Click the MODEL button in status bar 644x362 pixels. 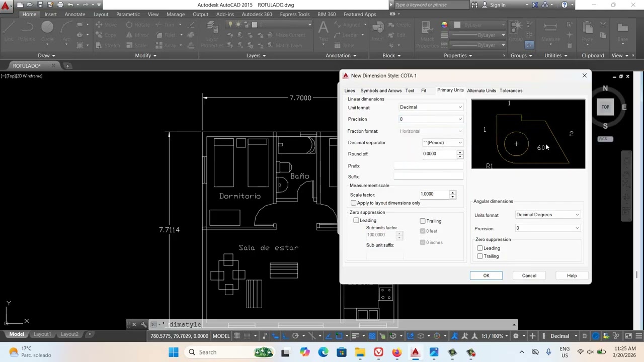coord(221,336)
